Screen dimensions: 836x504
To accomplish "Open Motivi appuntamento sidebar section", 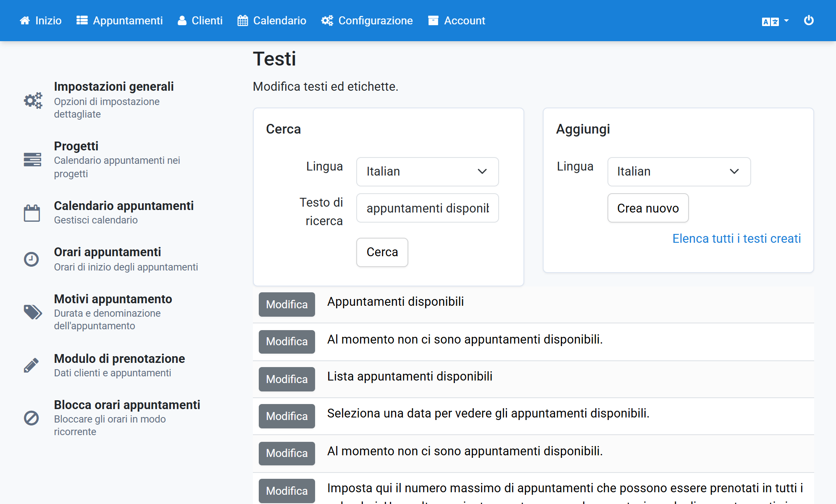I will tap(113, 299).
